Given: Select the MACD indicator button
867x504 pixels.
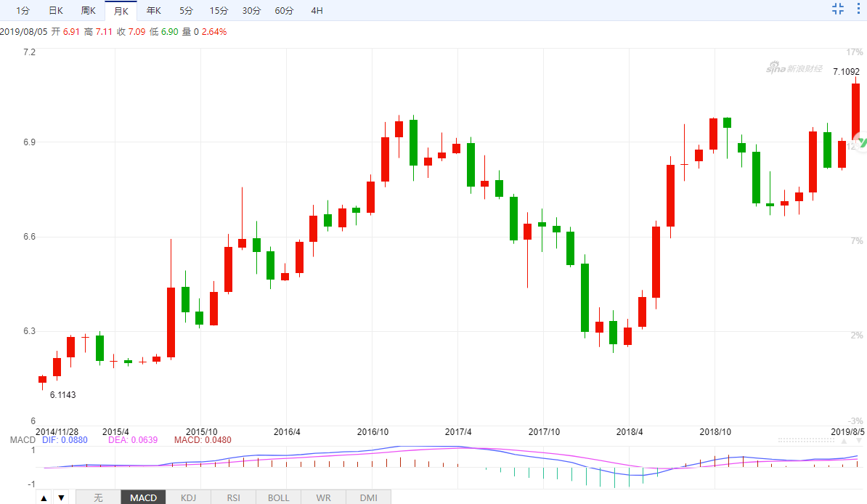Looking at the screenshot, I should pyautogui.click(x=143, y=497).
